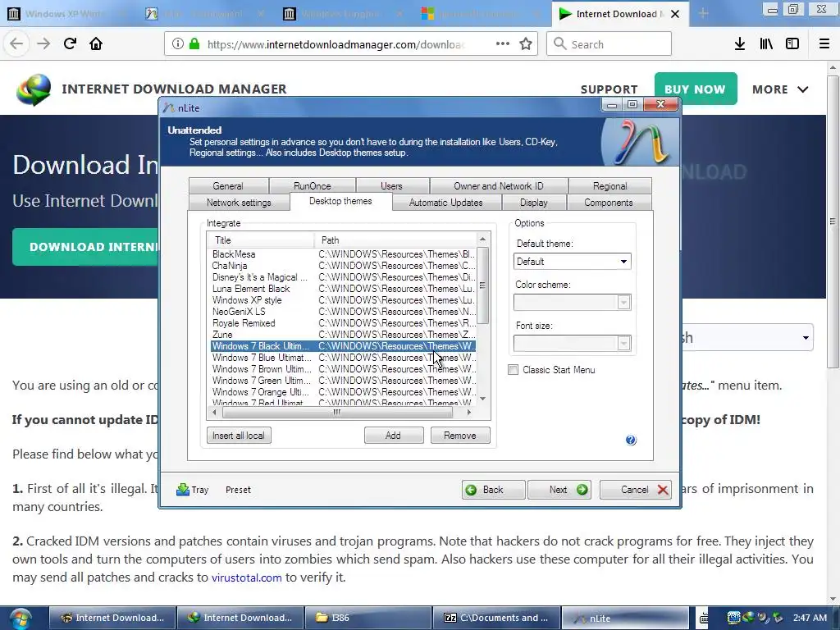Click the Insert all local button

click(239, 436)
